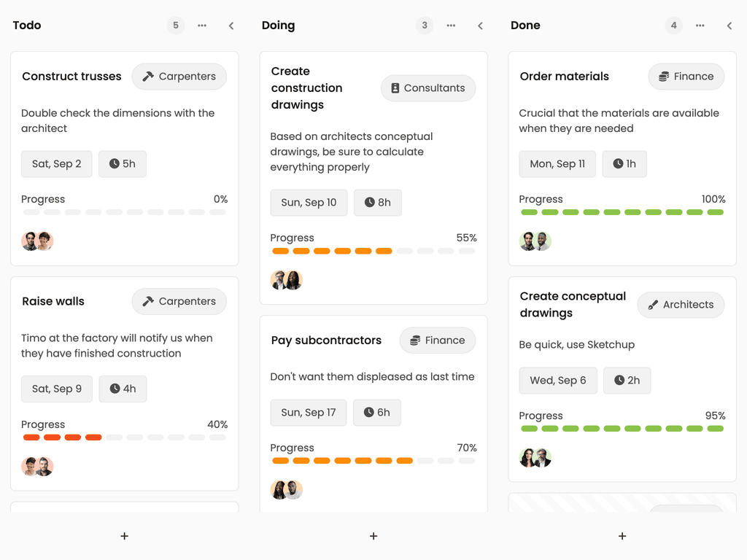Click Raise walls 40% progress bar
This screenshot has width=747, height=560.
124,437
